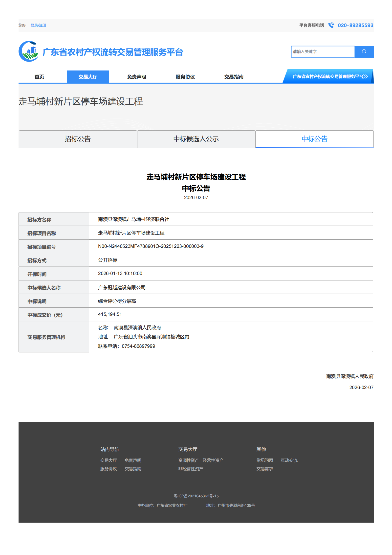Open 交易指南 in the navigation bar

234,77
